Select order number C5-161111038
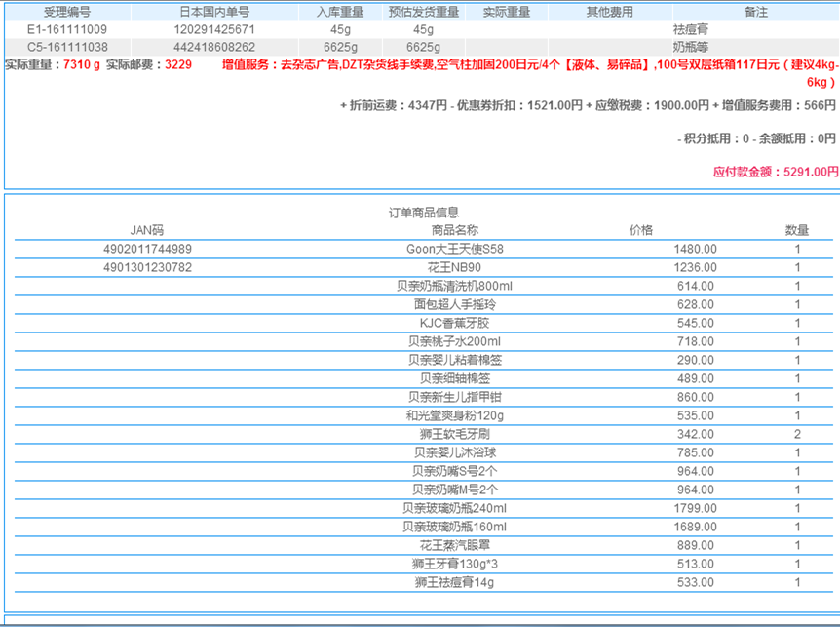The width and height of the screenshot is (840, 627). coord(67,47)
